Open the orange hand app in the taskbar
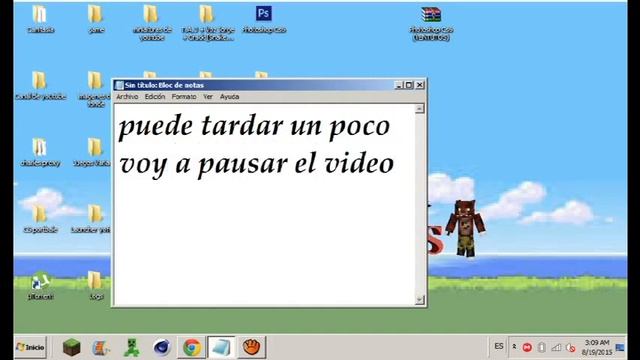This screenshot has width=640, height=360. point(252,347)
